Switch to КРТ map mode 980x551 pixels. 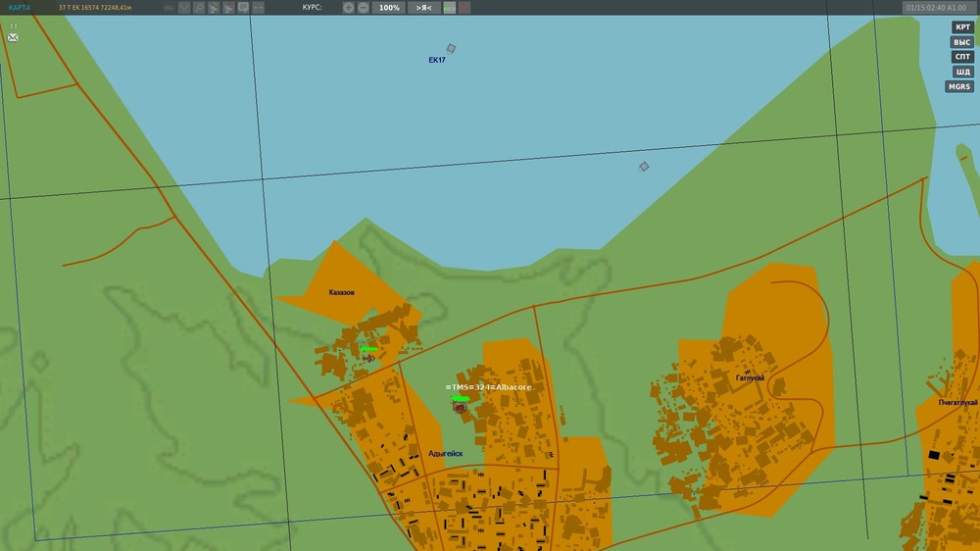click(x=962, y=26)
